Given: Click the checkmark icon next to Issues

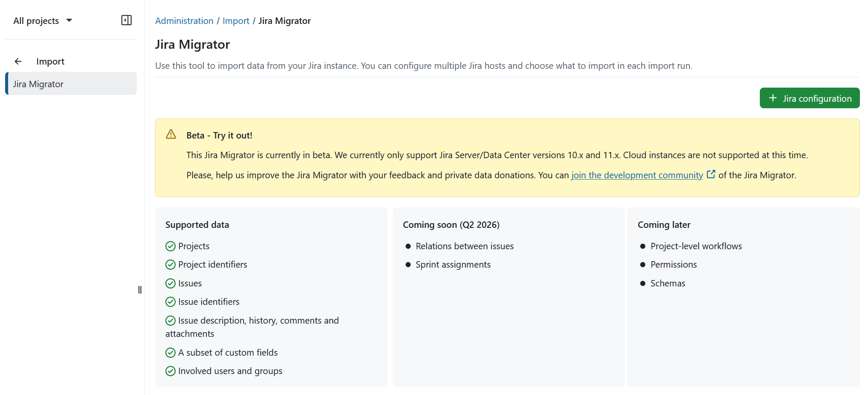Looking at the screenshot, I should pos(171,283).
